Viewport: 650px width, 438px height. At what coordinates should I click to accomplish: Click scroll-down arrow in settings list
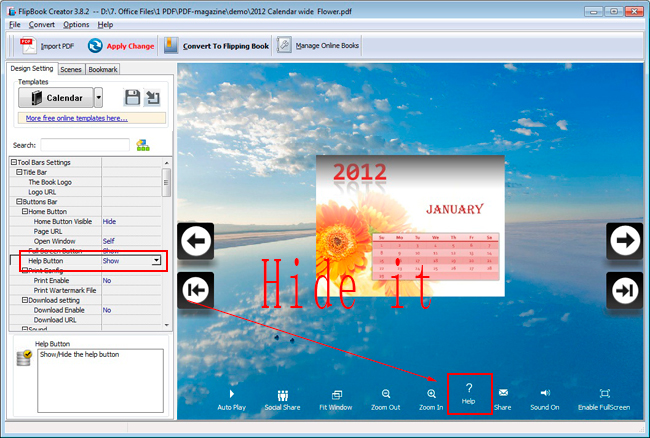pyautogui.click(x=167, y=325)
